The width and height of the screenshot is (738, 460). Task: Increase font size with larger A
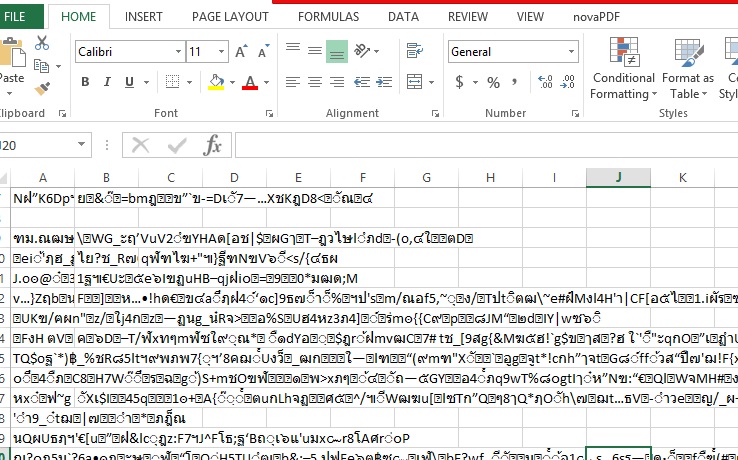point(241,51)
